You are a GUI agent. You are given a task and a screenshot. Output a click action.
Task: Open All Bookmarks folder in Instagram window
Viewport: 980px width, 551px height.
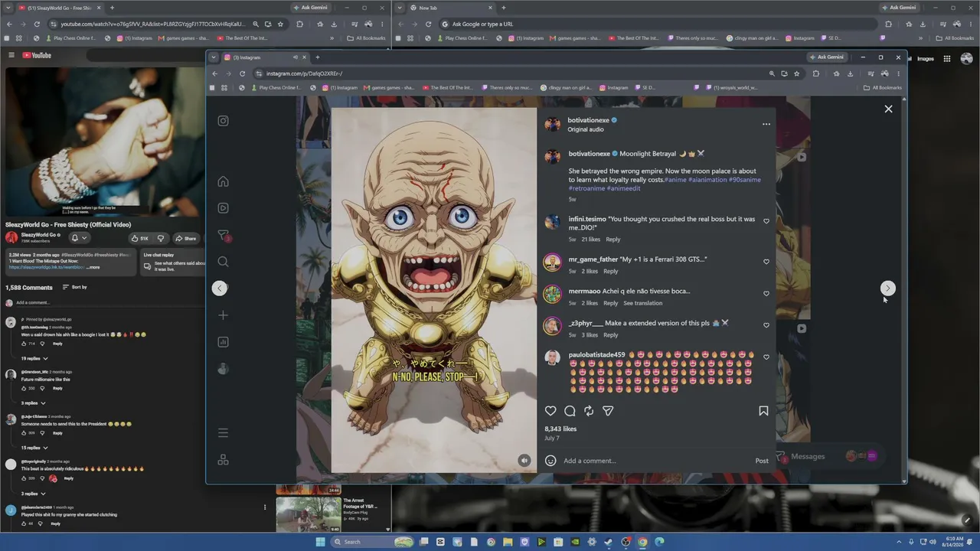pos(883,88)
